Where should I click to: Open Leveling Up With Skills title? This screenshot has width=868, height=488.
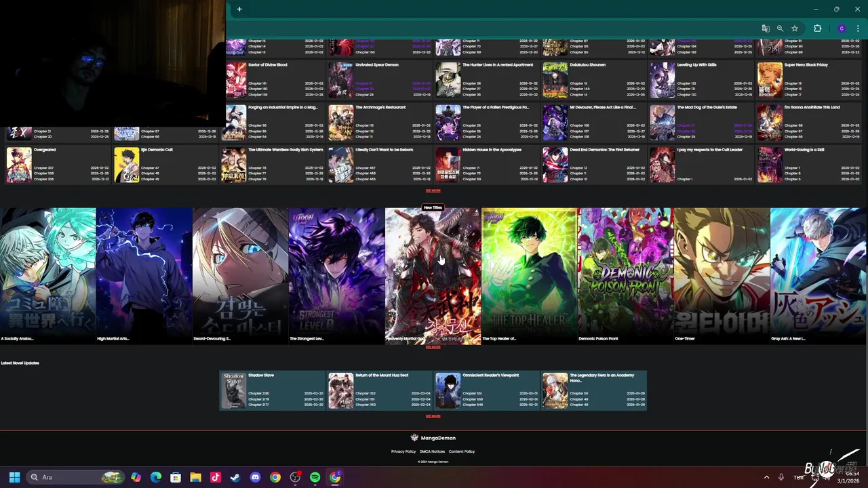[x=696, y=65]
